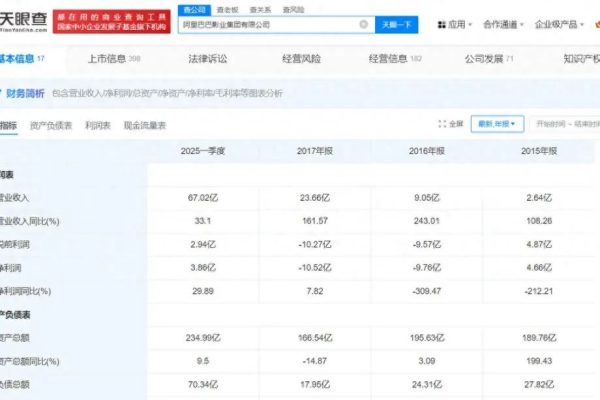Click the -10.27亿 pre-tax profit value
This screenshot has width=600, height=400.
click(315, 245)
